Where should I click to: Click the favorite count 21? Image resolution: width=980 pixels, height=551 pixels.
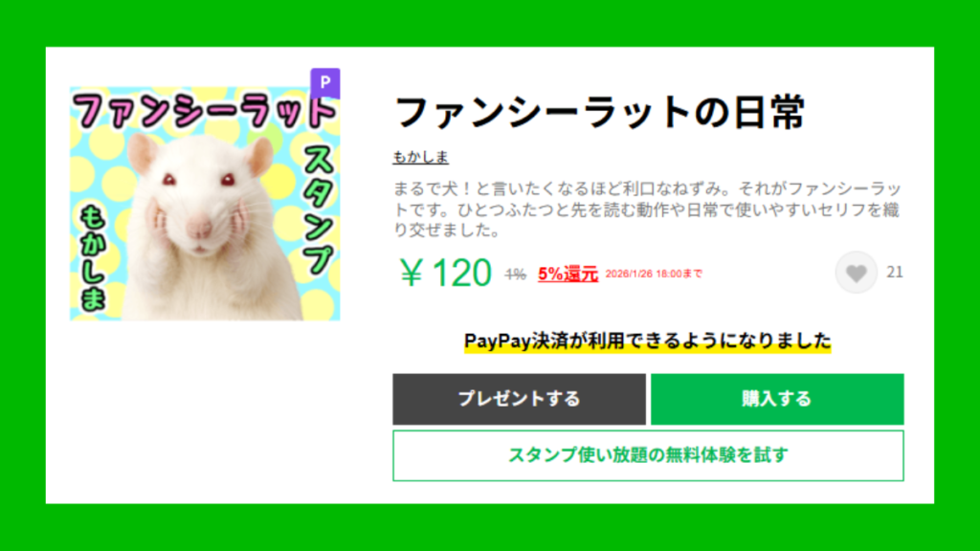[x=895, y=273]
